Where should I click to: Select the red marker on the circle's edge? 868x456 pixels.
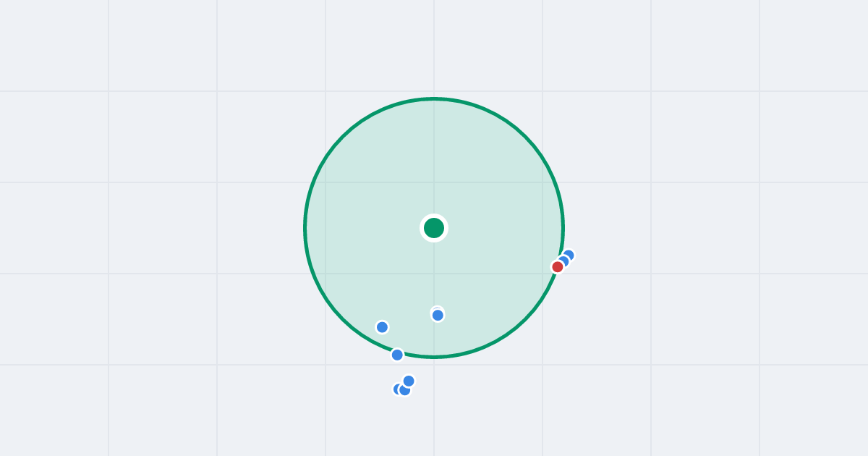click(558, 266)
